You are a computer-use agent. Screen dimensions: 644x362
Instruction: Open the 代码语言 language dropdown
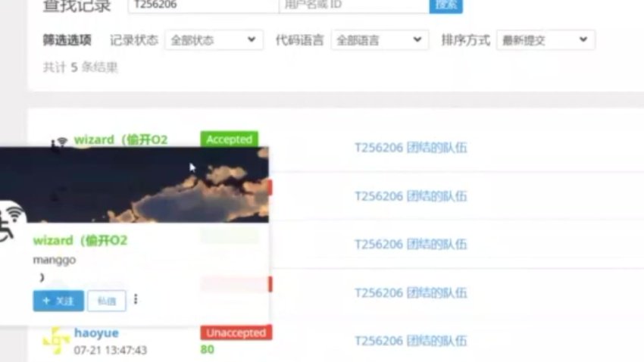[x=380, y=40]
